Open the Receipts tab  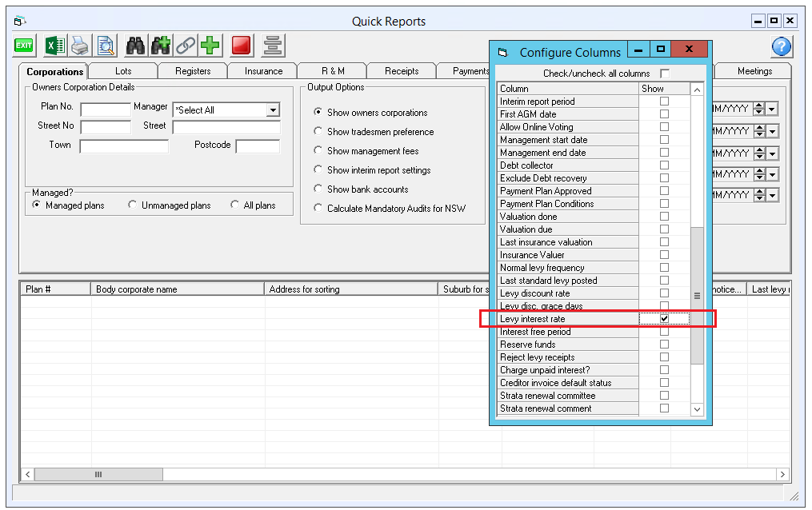click(402, 71)
